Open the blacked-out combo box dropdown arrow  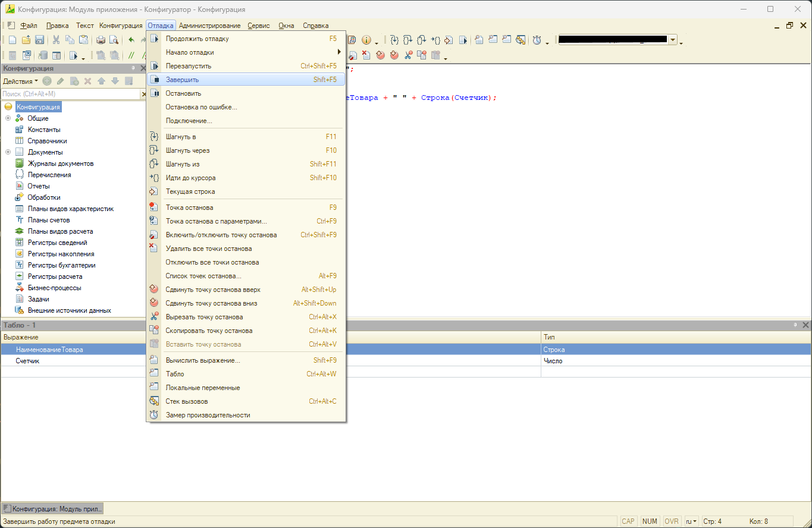pos(673,40)
